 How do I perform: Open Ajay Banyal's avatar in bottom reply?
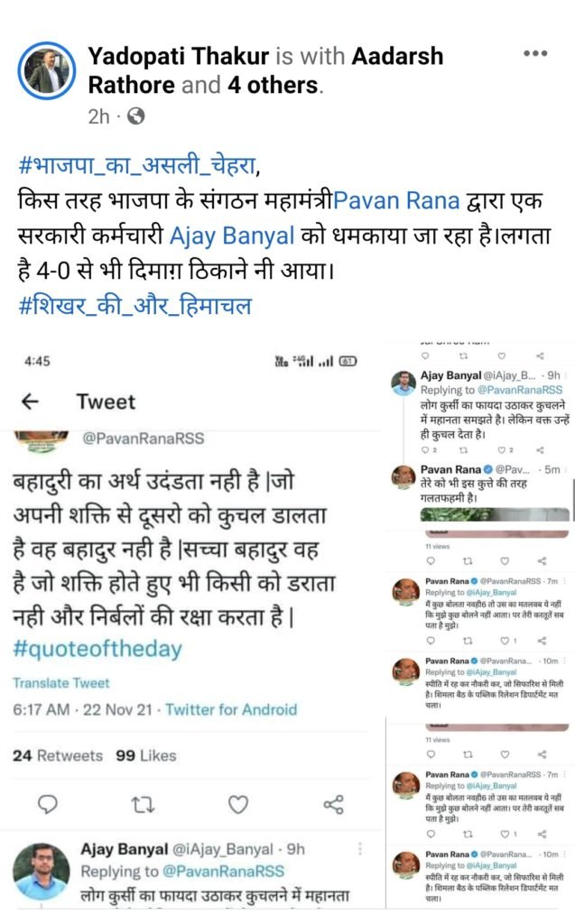pyautogui.click(x=41, y=872)
